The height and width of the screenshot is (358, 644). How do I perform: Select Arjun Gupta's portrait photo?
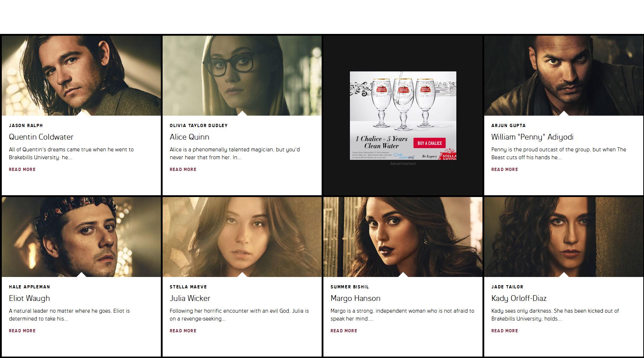pos(564,76)
